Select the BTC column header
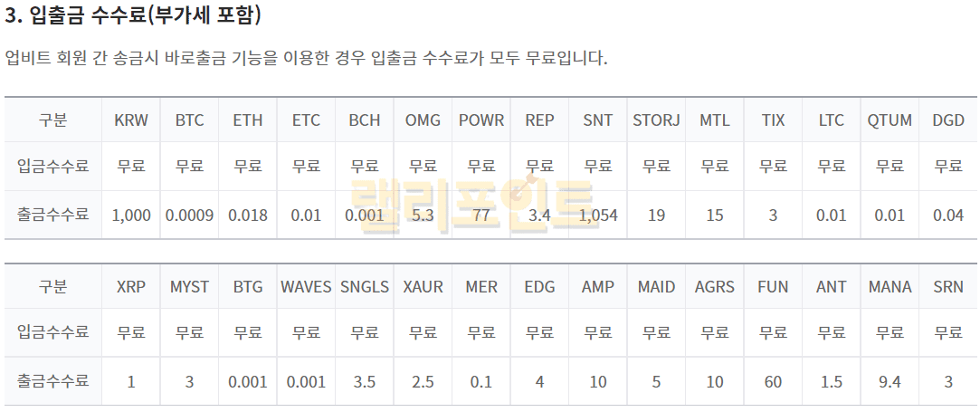Viewport: 980px width, 412px height. click(x=189, y=120)
